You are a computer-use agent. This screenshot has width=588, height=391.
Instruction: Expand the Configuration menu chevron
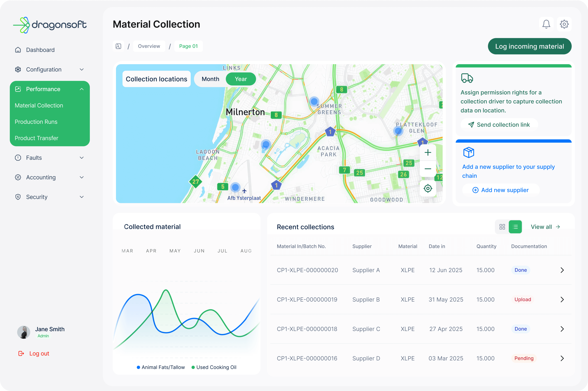pos(82,70)
